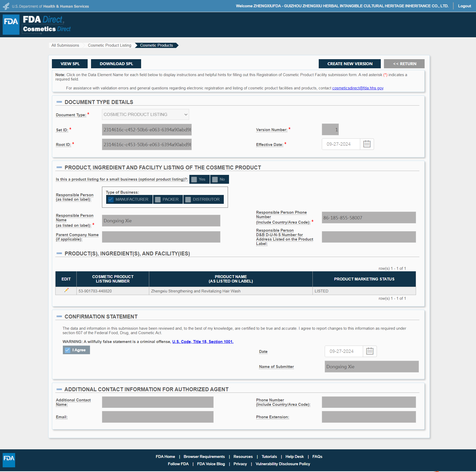This screenshot has width=476, height=472.
Task: Click the Responsible Person Name field
Action: pos(161,221)
